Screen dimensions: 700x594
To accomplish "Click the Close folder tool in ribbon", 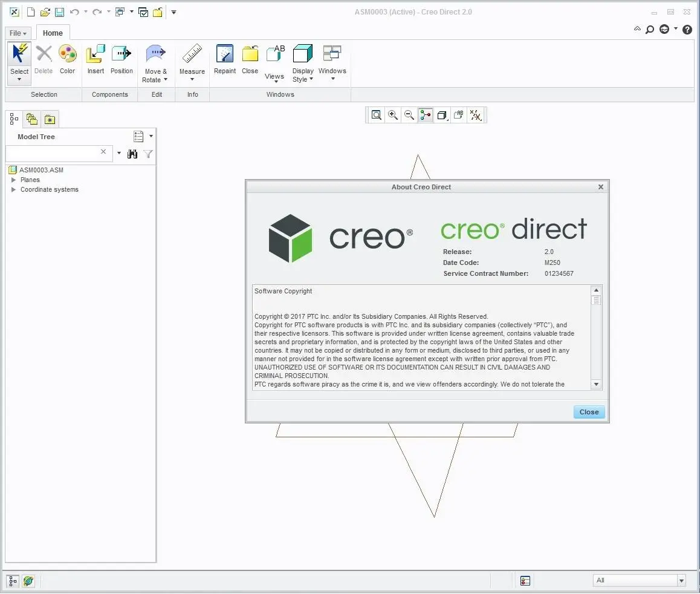I will coord(250,59).
